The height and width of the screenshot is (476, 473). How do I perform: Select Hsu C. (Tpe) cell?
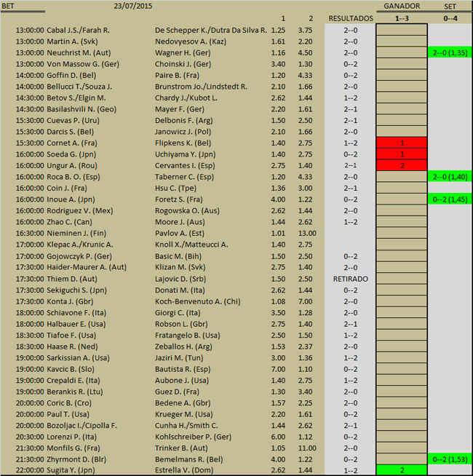[x=175, y=189]
